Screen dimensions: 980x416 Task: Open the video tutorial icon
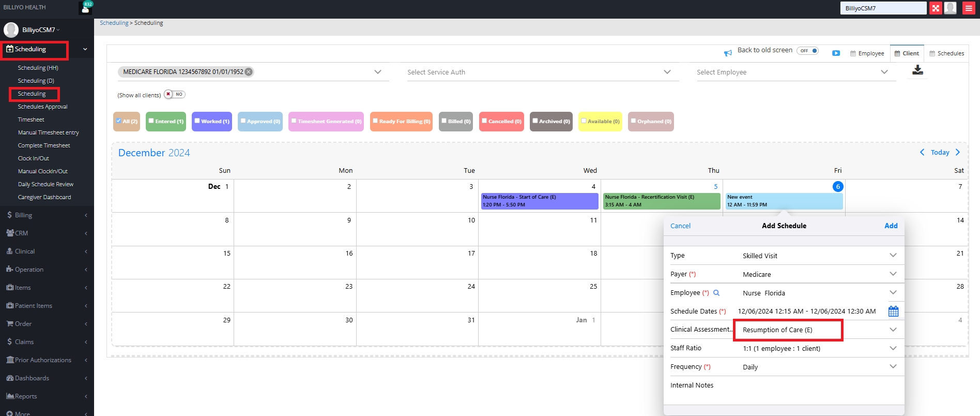(x=836, y=53)
